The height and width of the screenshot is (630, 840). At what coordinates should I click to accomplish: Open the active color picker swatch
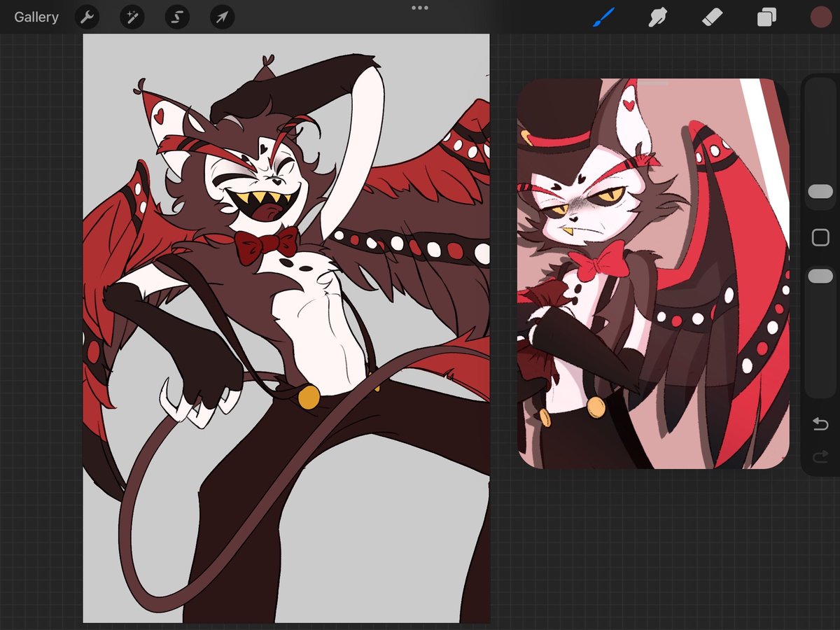(820, 17)
